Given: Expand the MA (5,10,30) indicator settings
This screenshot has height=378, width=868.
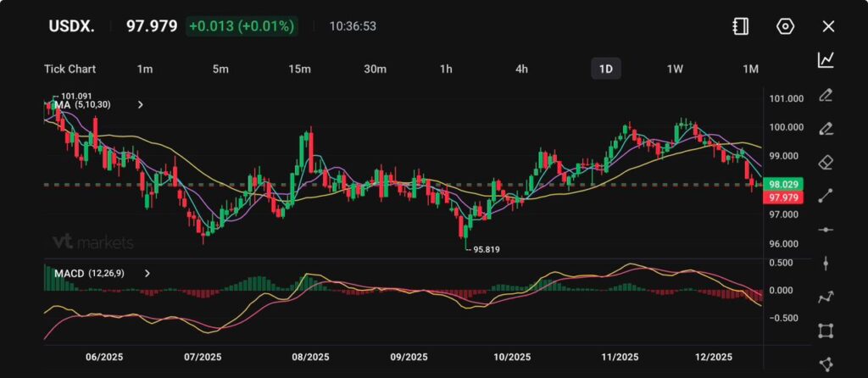Looking at the screenshot, I should tap(141, 105).
